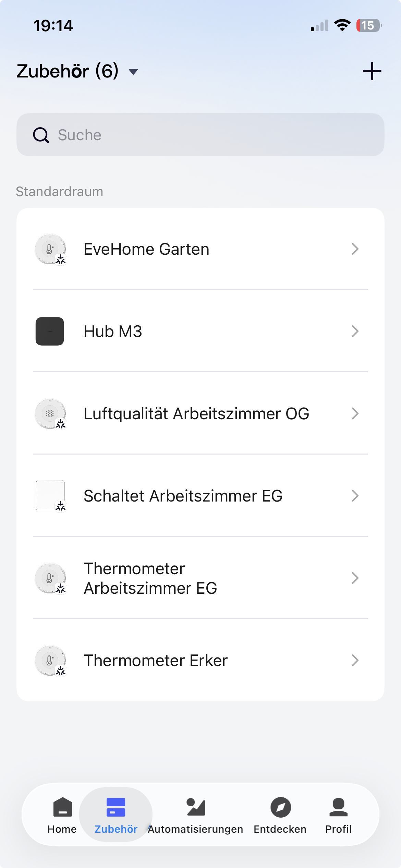Tap the black Hub M3 device icon
The height and width of the screenshot is (868, 401).
pos(50,331)
